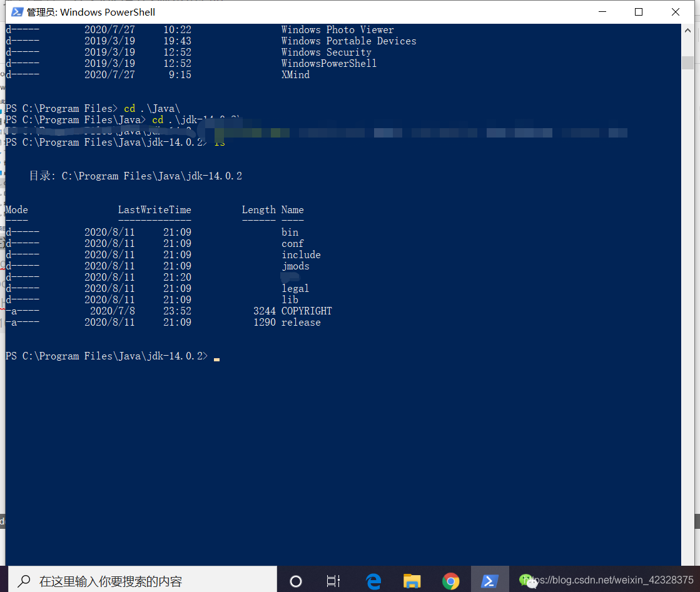Click the PowerShell scrollbar thumb
The height and width of the screenshot is (592, 700).
[x=687, y=63]
